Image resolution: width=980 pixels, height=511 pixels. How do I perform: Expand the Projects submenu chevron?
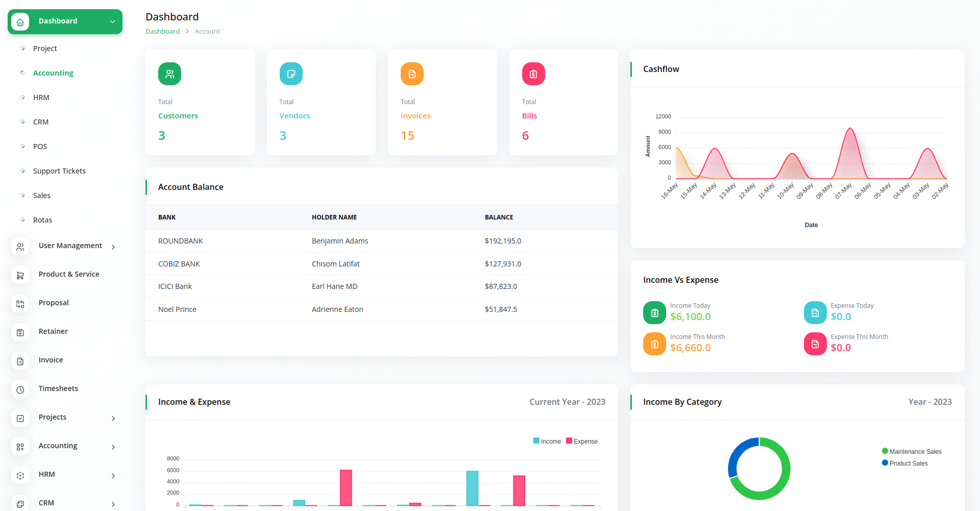113,419
